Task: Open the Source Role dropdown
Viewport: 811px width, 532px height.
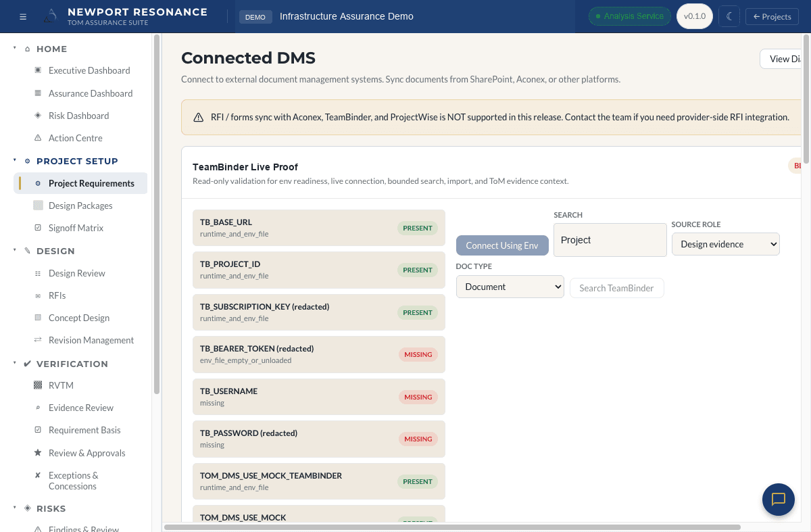Action: [726, 244]
